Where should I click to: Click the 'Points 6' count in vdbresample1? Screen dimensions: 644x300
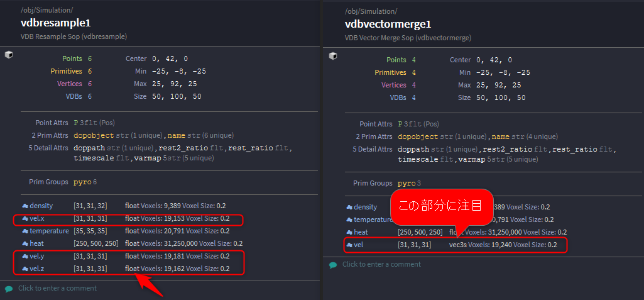click(x=77, y=58)
